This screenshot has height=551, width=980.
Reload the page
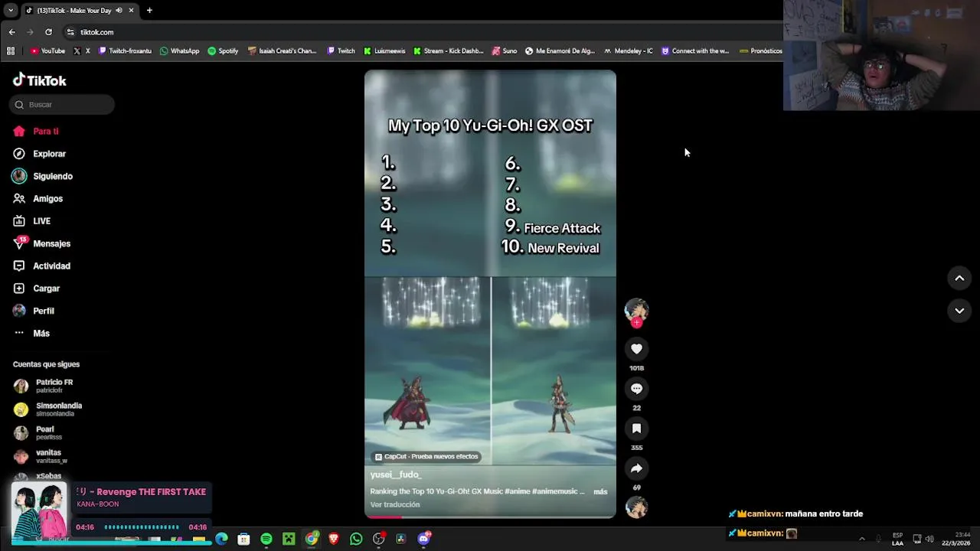[48, 32]
